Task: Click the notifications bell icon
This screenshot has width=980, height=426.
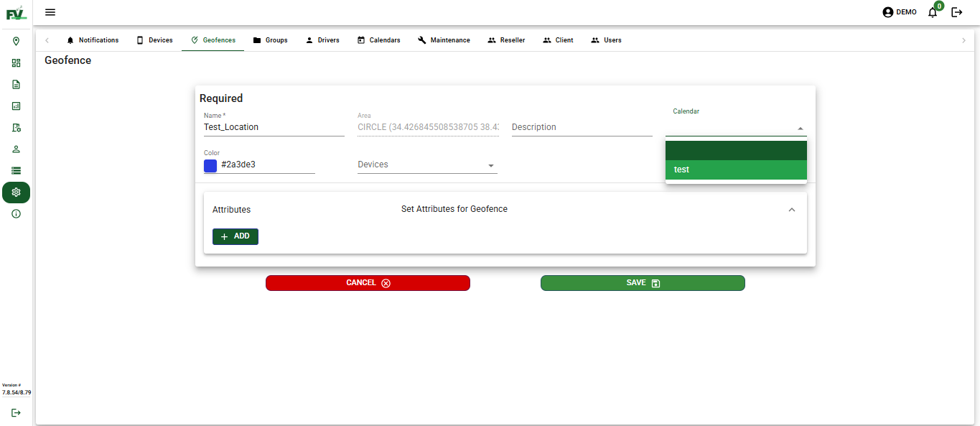Action: tap(932, 12)
